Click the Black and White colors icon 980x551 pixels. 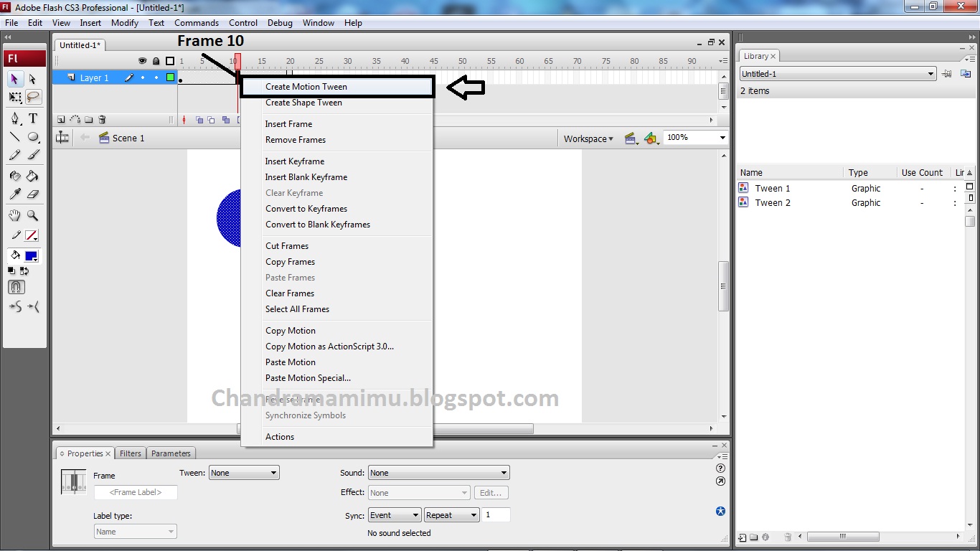(x=11, y=270)
